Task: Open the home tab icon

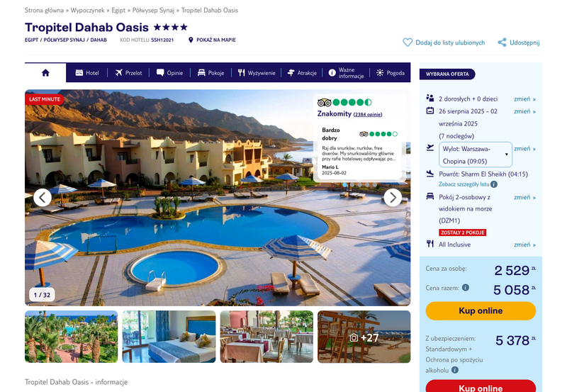Action: 45,73
